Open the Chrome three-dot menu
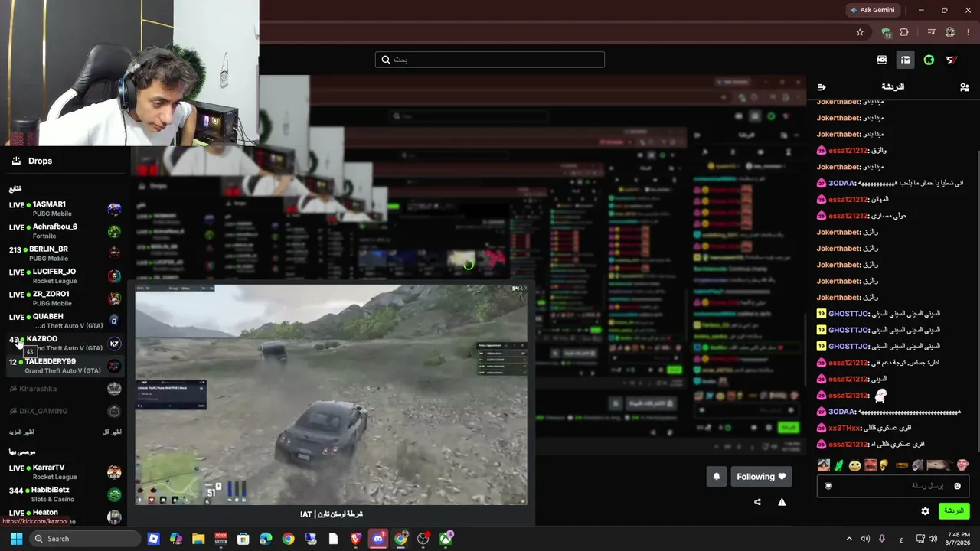Image resolution: width=980 pixels, height=551 pixels. pos(969,32)
